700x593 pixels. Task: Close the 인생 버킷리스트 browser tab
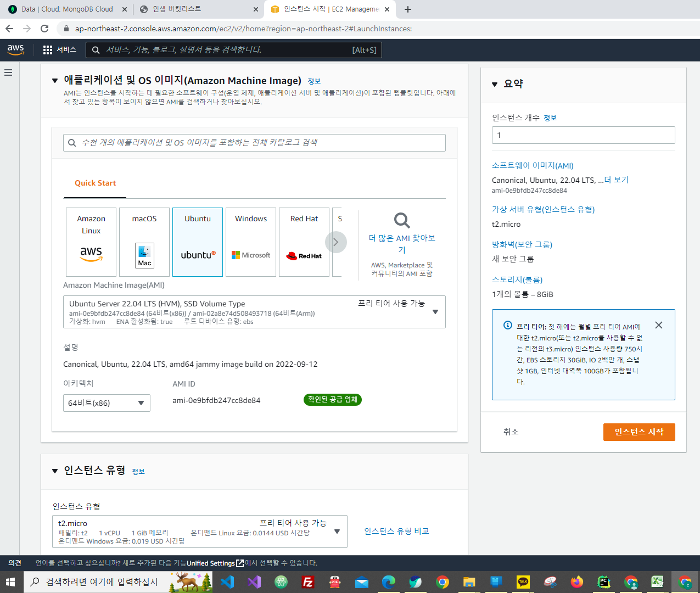point(256,9)
